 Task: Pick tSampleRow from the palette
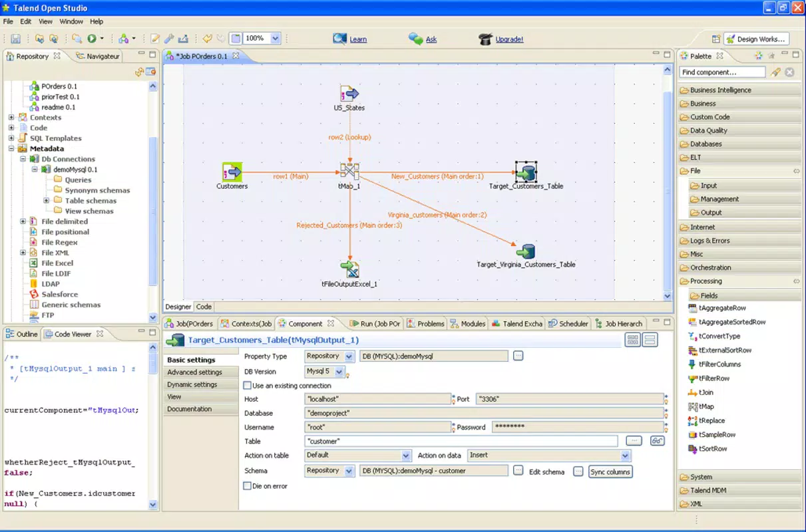coord(711,434)
